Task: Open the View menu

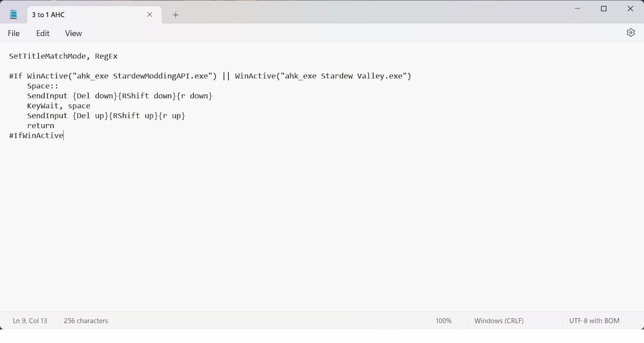Action: coord(74,33)
